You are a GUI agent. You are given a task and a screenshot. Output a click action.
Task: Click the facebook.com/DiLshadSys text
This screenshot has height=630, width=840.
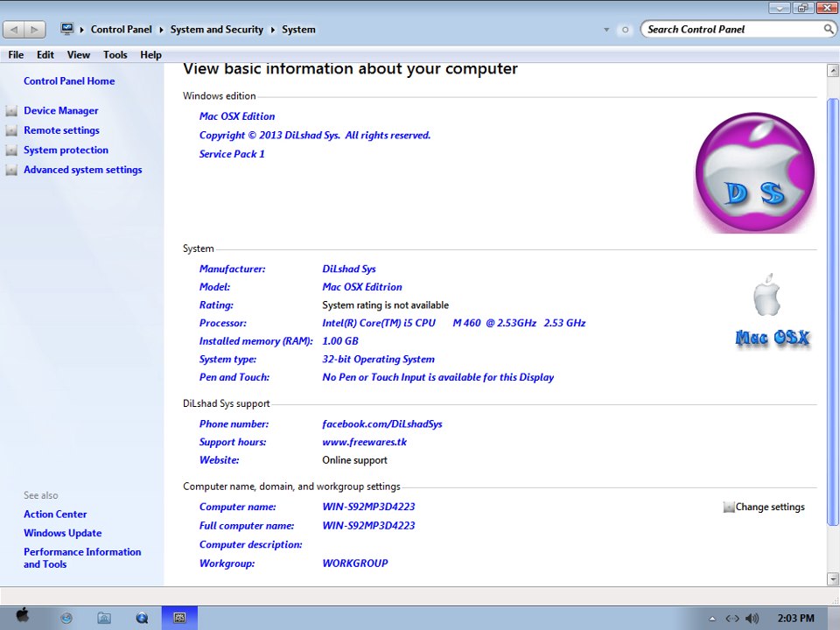[382, 424]
